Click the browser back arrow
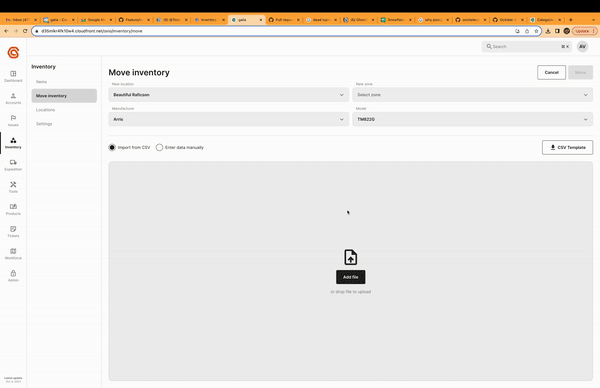The image size is (600, 388). pos(7,31)
